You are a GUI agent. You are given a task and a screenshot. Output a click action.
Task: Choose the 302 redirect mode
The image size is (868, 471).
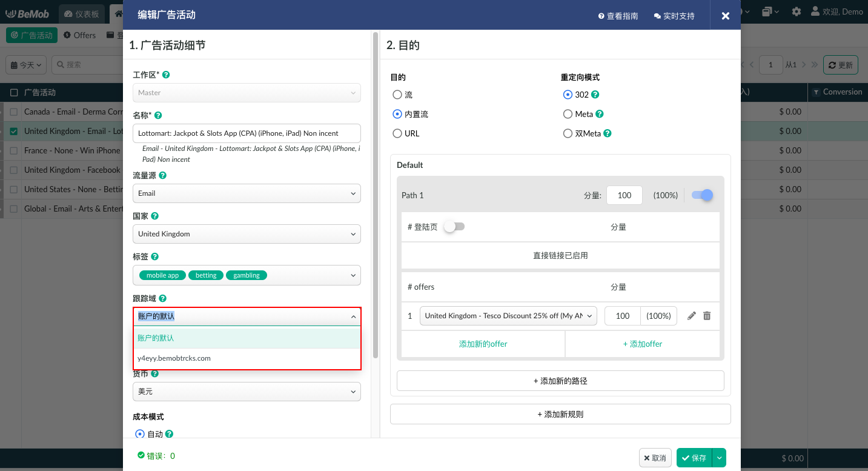click(568, 95)
